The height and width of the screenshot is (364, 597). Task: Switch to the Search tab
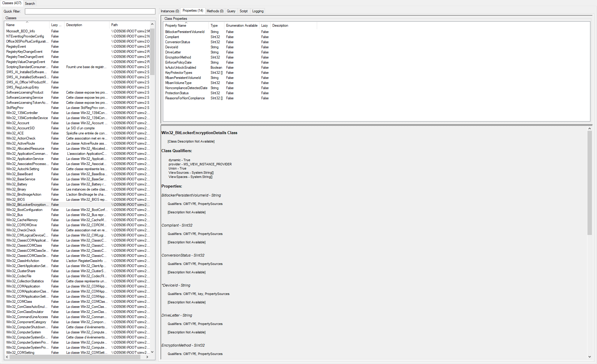tap(30, 3)
